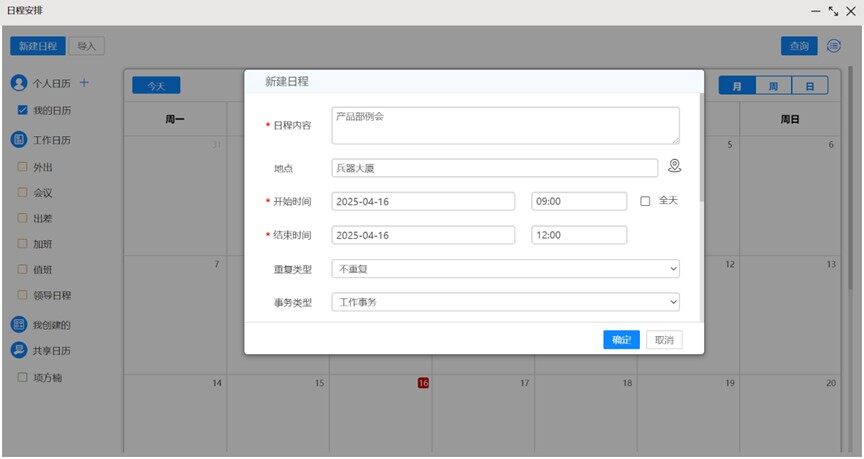This screenshot has width=864, height=459.
Task: Click the location pin icon beside 地点
Action: [x=674, y=167]
